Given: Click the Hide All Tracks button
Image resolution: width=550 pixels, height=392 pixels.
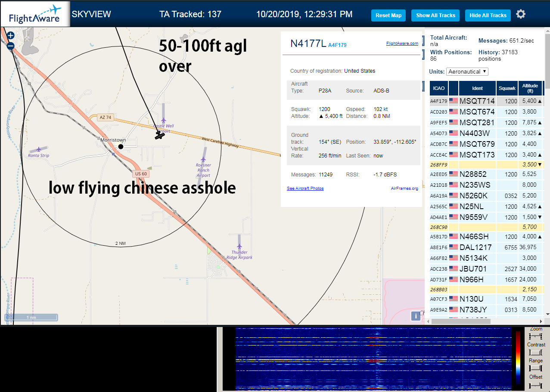Looking at the screenshot, I should pos(488,15).
